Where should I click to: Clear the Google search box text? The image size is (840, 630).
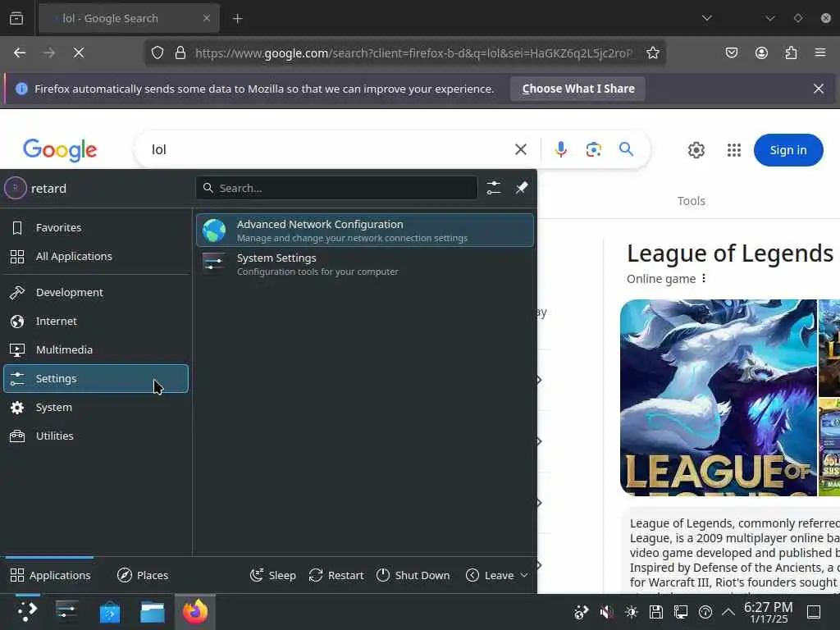pyautogui.click(x=521, y=149)
